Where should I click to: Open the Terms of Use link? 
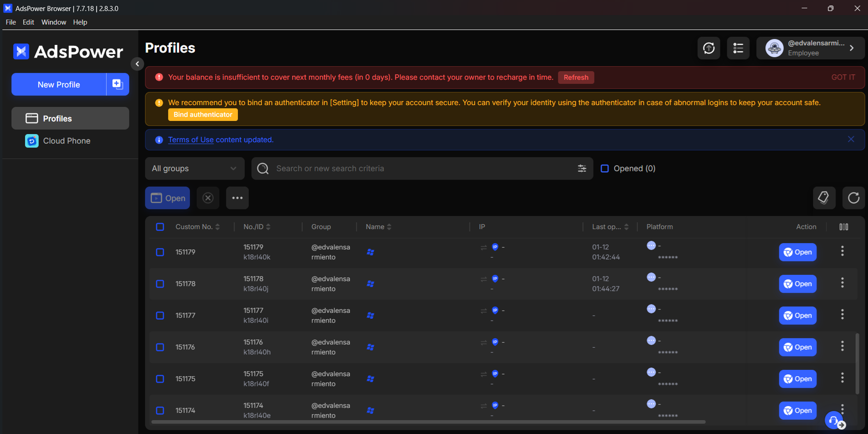[191, 140]
